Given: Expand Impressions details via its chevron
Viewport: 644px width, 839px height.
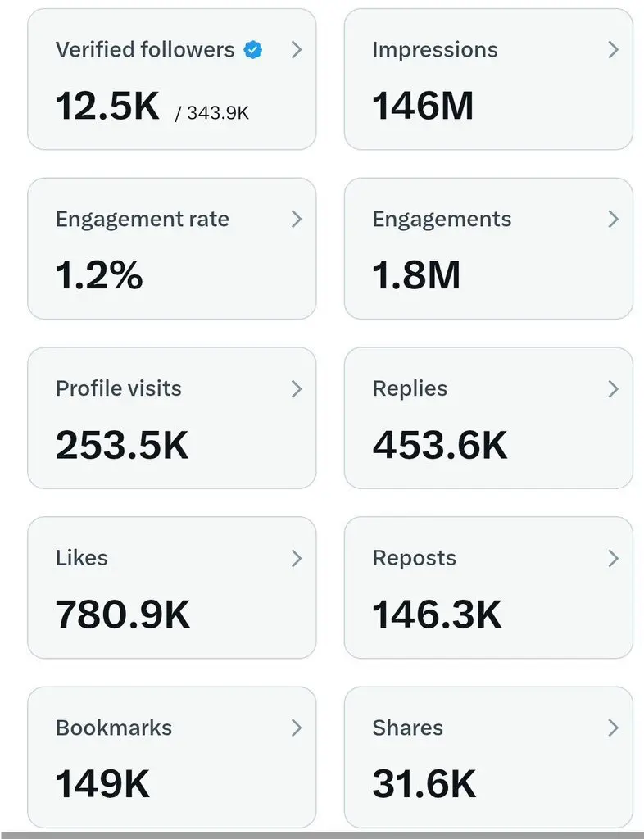Looking at the screenshot, I should coord(614,50).
